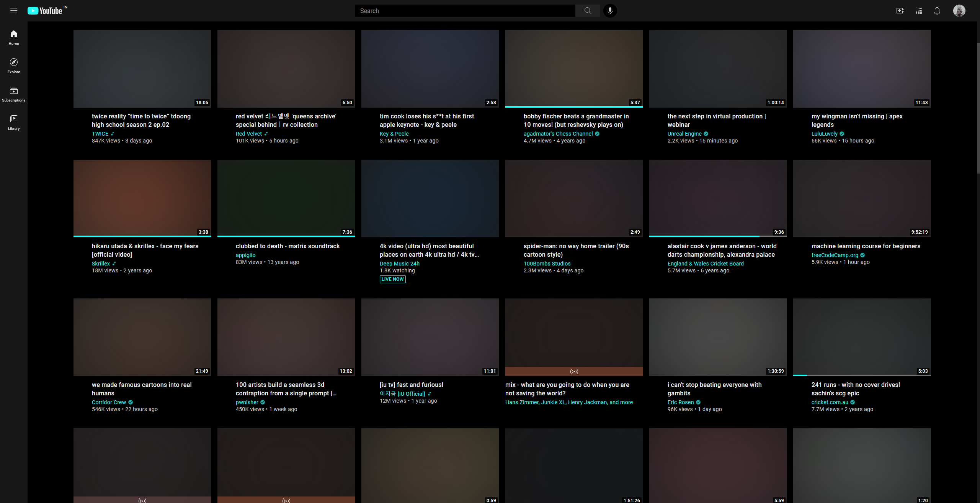Open Library from the sidebar

13,122
